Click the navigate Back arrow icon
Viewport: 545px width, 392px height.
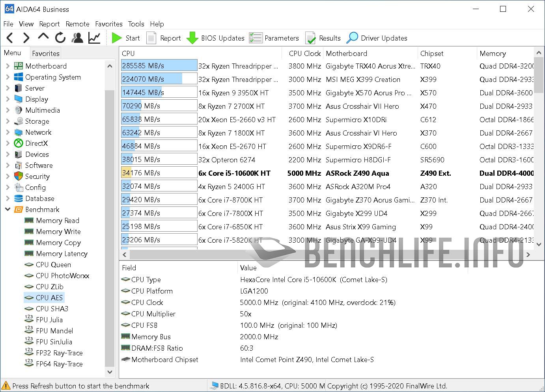(10, 38)
